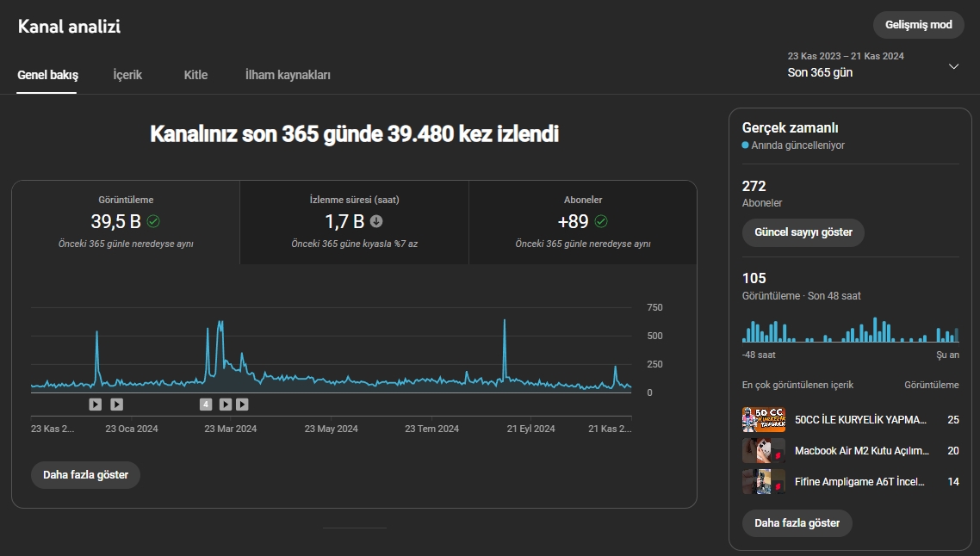Select the Görüntüleme metric card
The height and width of the screenshot is (556, 980).
(x=126, y=222)
